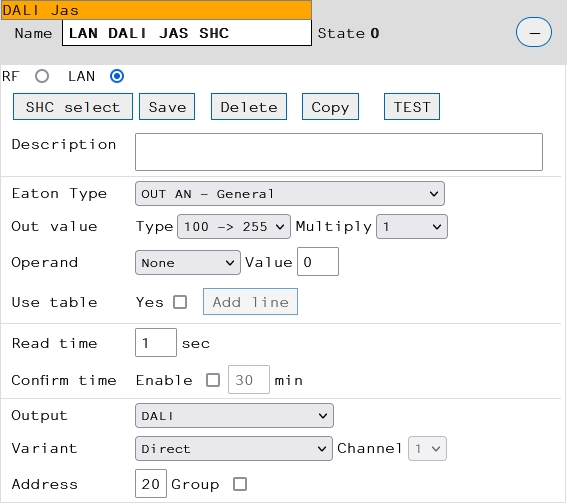Click the Read time seconds field
567x504 pixels.
[x=156, y=343]
